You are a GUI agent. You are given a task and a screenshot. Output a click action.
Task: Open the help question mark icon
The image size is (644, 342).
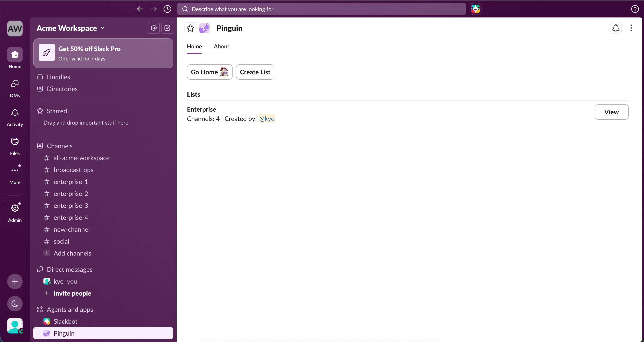635,9
